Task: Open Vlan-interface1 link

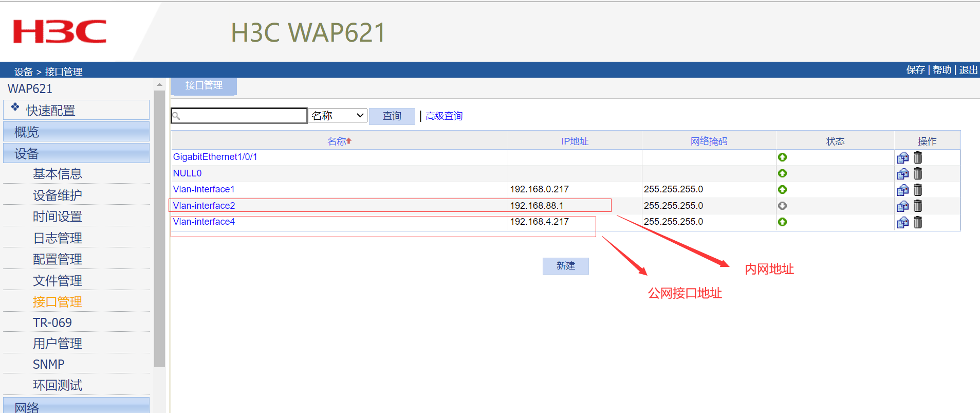Action: tap(204, 189)
